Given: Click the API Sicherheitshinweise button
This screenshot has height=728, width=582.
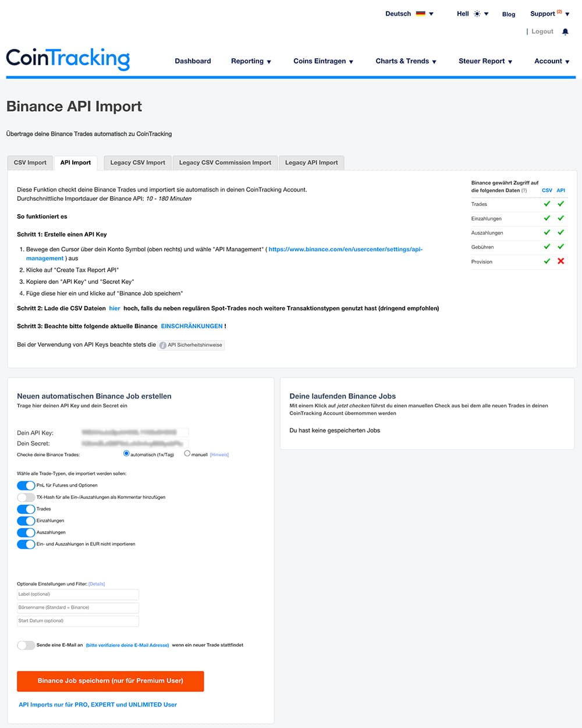Looking at the screenshot, I should click(x=191, y=345).
